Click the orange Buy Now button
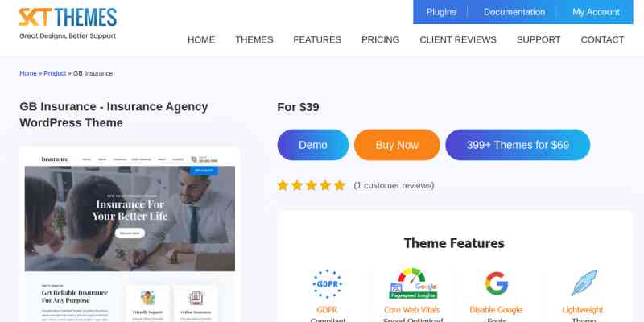The width and height of the screenshot is (644, 322). click(x=397, y=145)
